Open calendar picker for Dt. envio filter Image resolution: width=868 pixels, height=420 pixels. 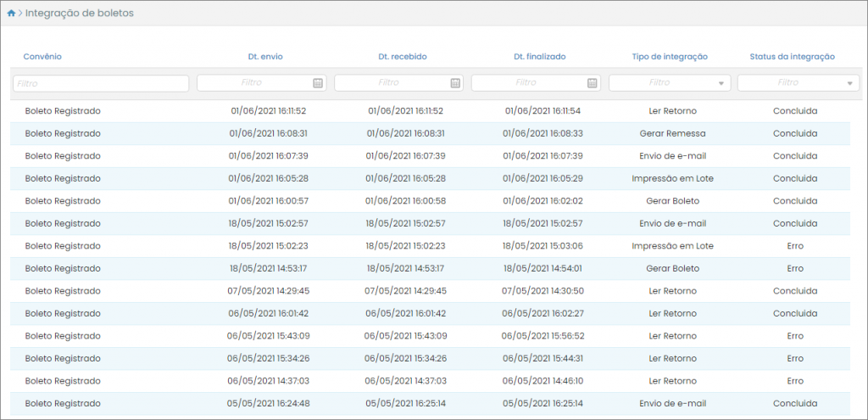(x=318, y=83)
